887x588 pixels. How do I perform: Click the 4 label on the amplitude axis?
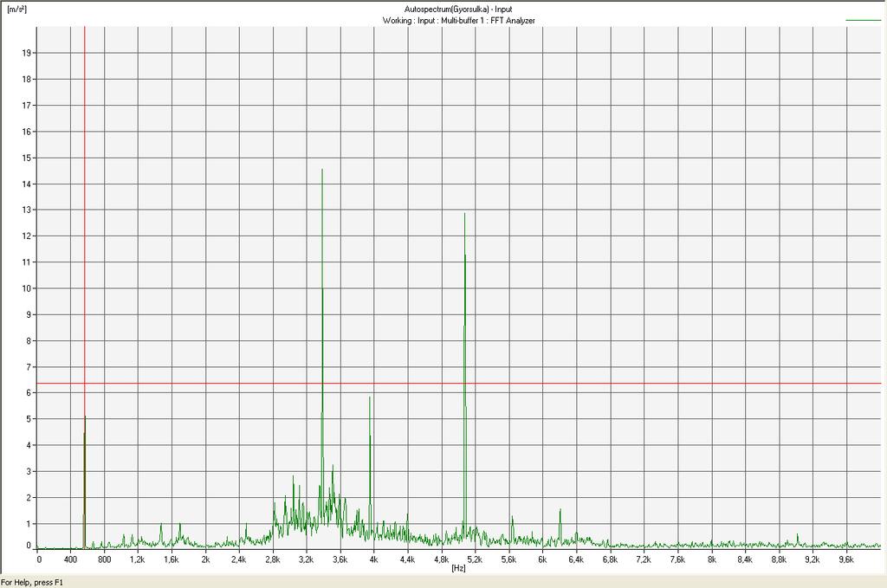click(x=29, y=445)
